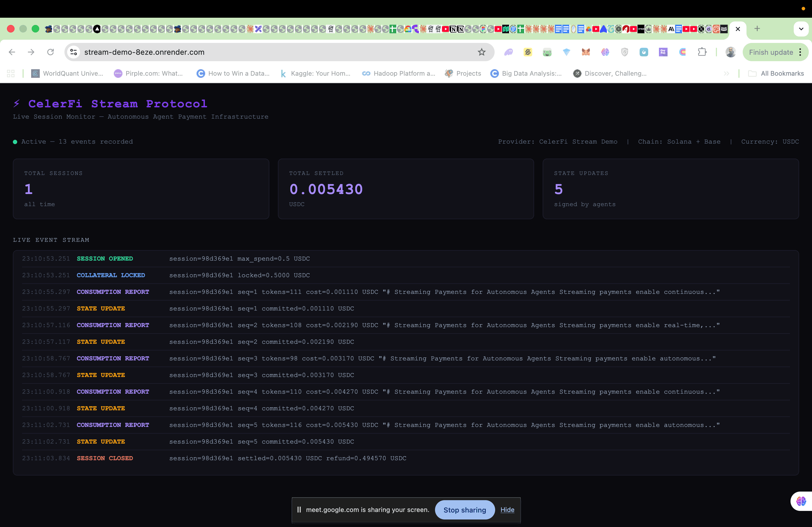
Task: Click the floating brain icon at page corner
Action: tap(801, 501)
